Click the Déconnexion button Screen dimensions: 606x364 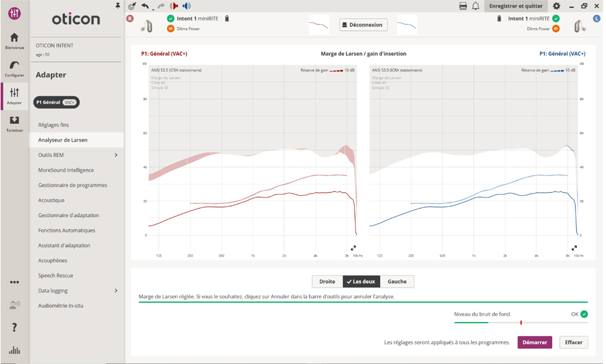tap(363, 25)
